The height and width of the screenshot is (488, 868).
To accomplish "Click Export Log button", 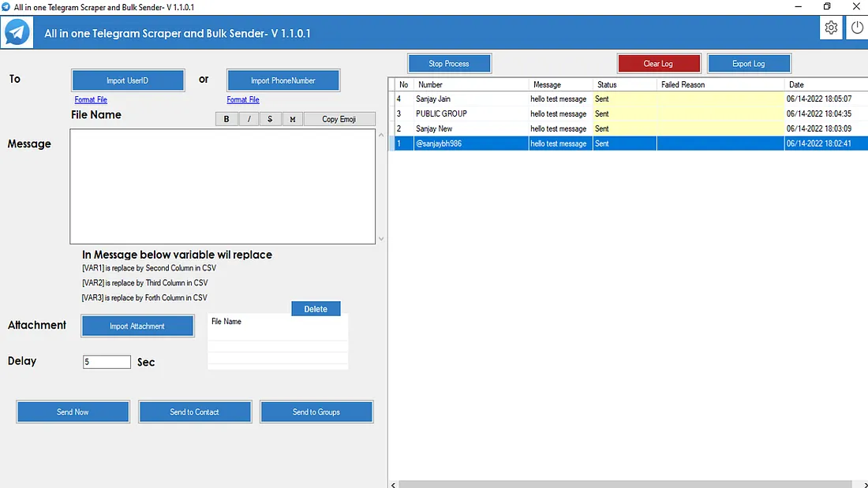I will click(749, 64).
